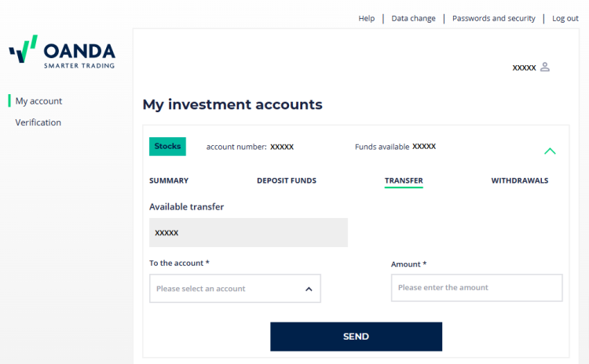Select the TRANSFER tab
The image size is (589, 364).
[404, 181]
